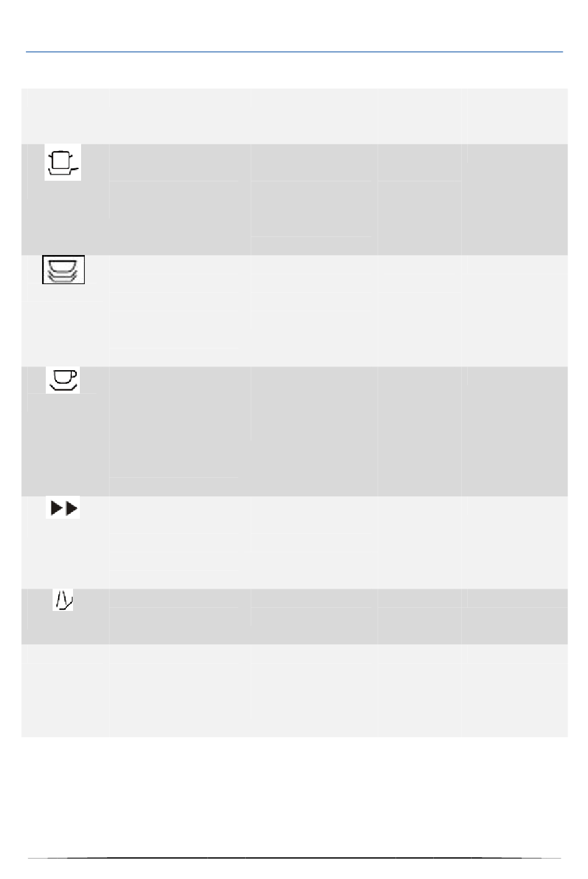Click the drinking glass icon
The image size is (588, 879).
click(63, 600)
